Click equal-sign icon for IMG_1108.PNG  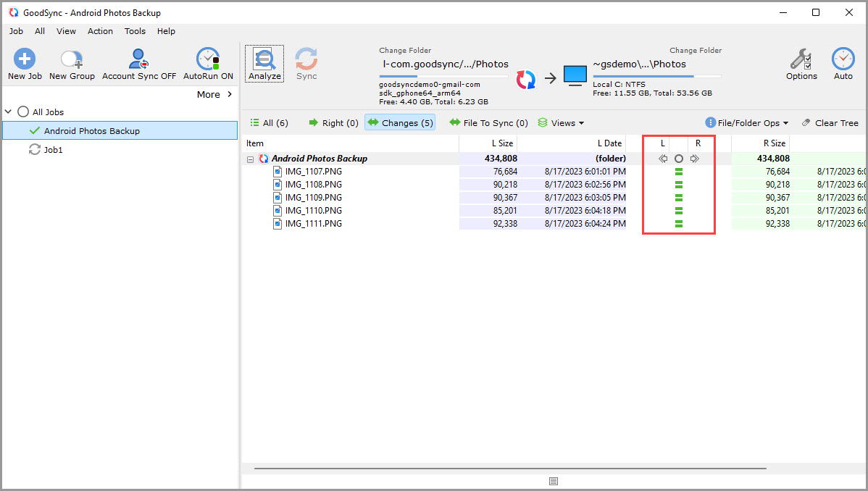(x=679, y=185)
